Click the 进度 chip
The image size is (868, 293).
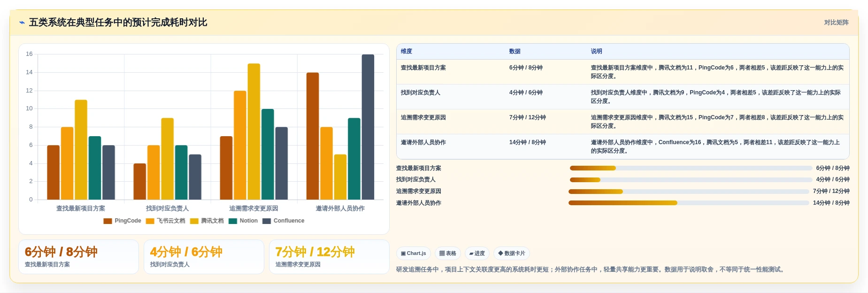(x=477, y=254)
